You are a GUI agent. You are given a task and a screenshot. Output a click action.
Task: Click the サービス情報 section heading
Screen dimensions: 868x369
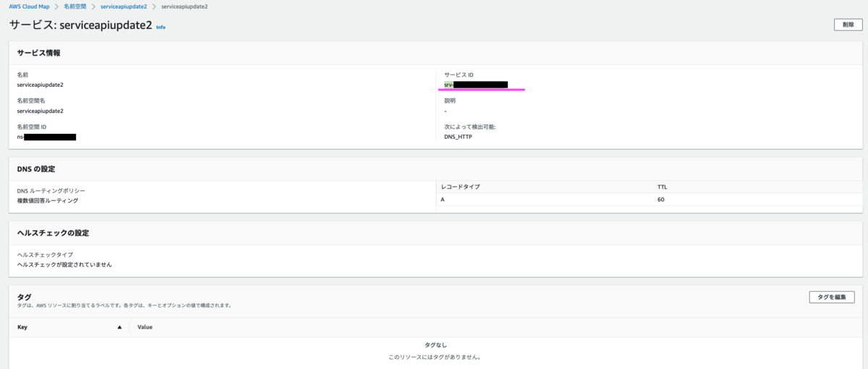tap(39, 53)
